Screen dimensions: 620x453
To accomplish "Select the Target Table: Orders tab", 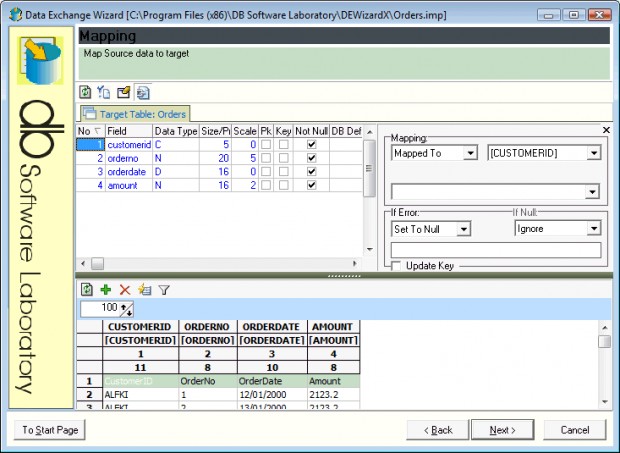I will 135,114.
